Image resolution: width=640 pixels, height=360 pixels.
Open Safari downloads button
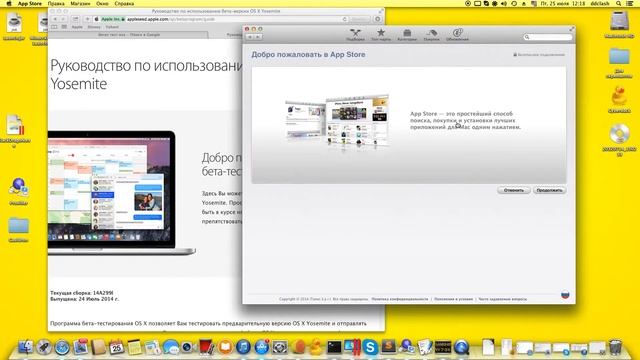coord(378,19)
